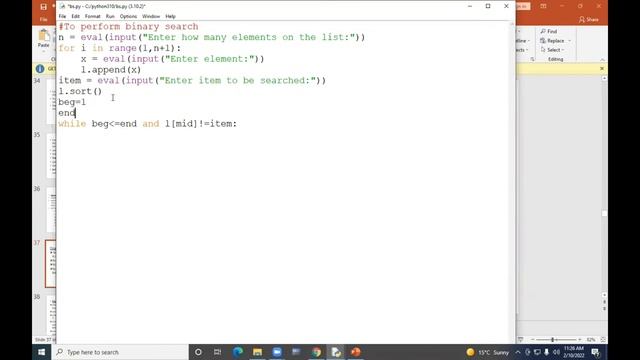Click the Find button in PowerPoint ribbon
This screenshot has height=360, width=640.
[x=549, y=31]
